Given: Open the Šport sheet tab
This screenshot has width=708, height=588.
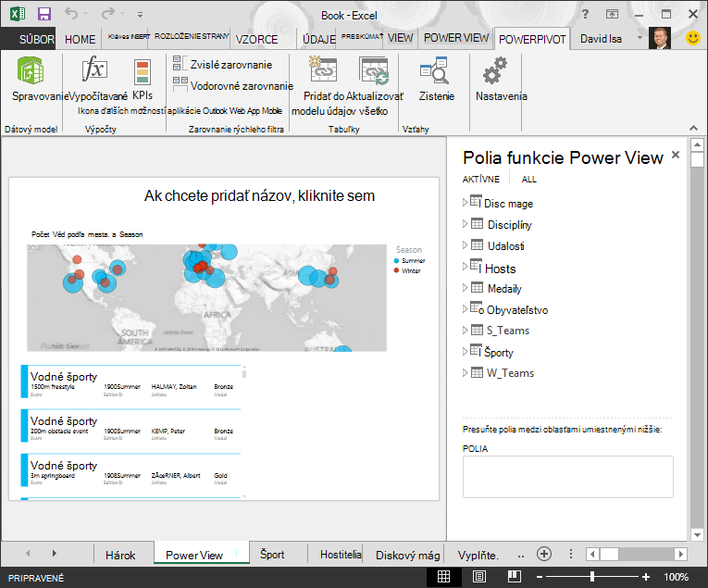Looking at the screenshot, I should pos(272,554).
